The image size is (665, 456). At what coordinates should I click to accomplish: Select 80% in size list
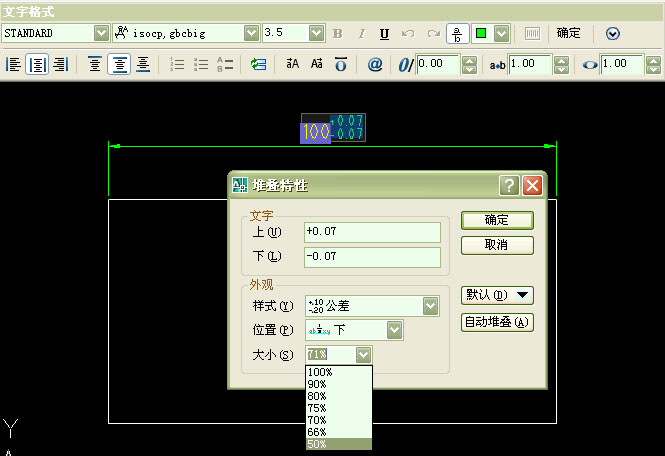(338, 396)
